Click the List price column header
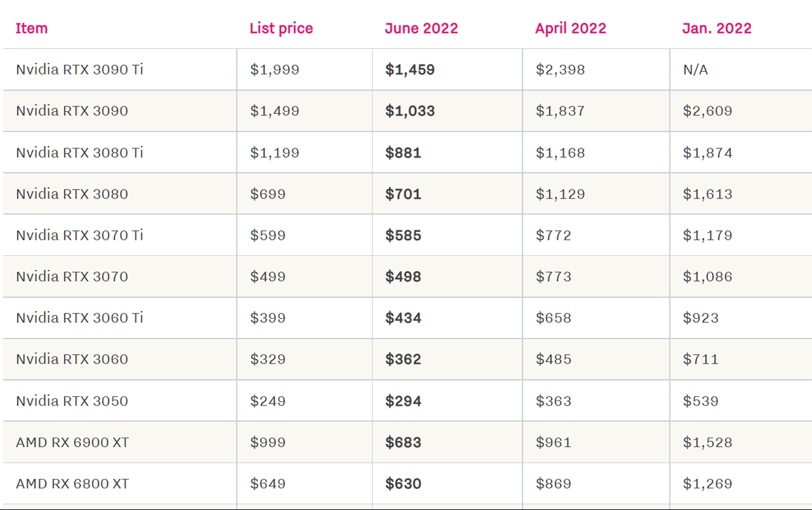The image size is (812, 510). click(281, 28)
